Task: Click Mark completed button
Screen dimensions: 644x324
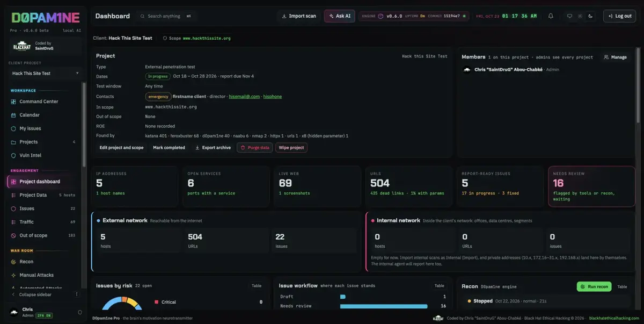Action: click(169, 148)
